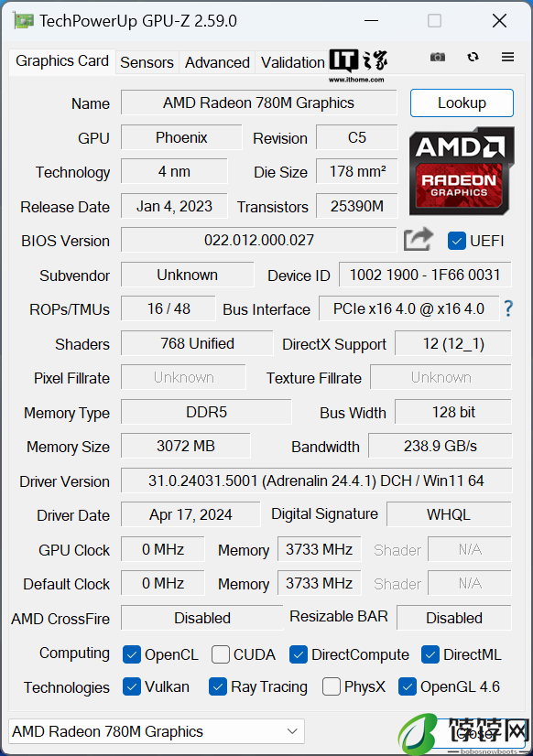The width and height of the screenshot is (533, 756).
Task: Click the Close button at the bottom
Action: pyautogui.click(x=475, y=733)
